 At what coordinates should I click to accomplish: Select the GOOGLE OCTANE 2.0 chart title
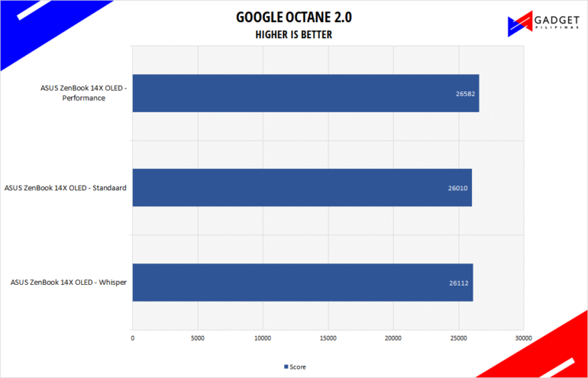[294, 17]
